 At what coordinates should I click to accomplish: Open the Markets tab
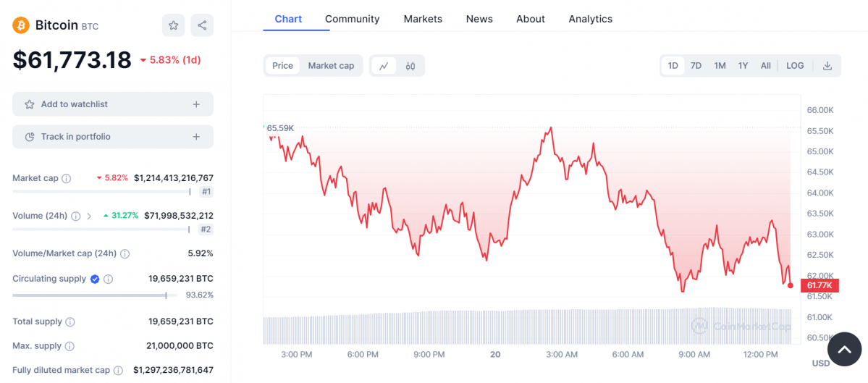pos(423,19)
